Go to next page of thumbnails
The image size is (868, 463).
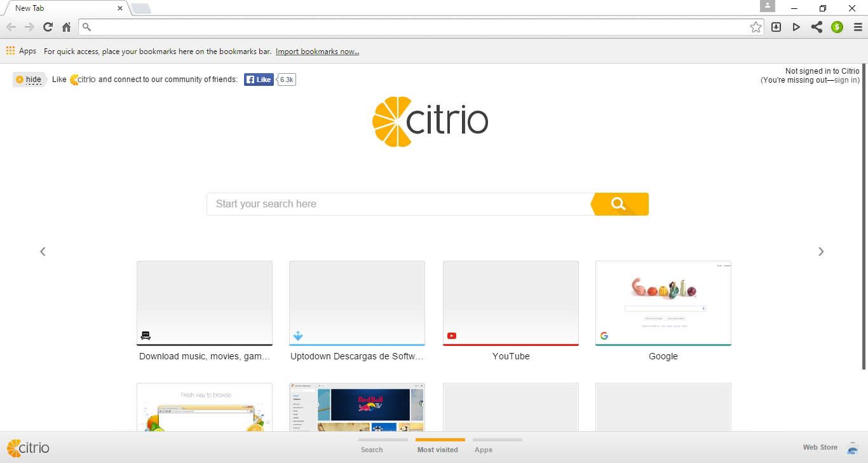[x=821, y=252]
